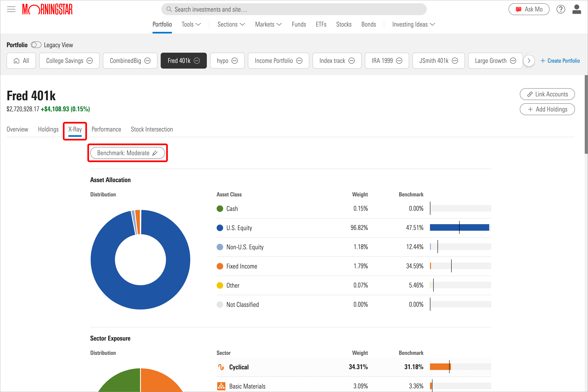Select the All portfolios button

coord(21,61)
